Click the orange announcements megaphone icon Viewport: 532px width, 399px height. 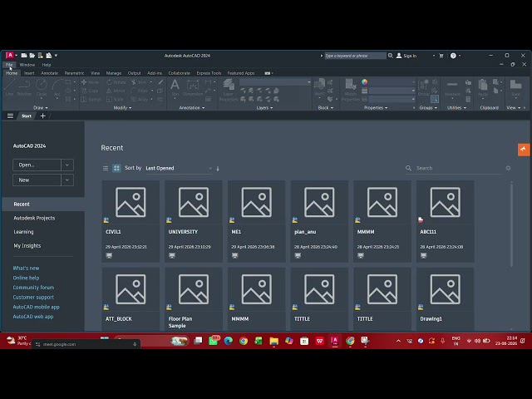coord(524,150)
